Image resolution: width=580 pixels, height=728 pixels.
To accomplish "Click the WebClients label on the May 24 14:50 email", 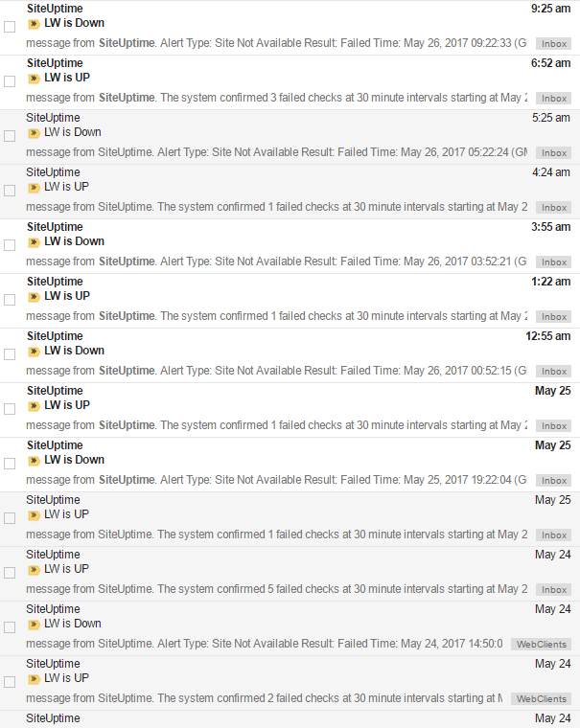I will (541, 645).
